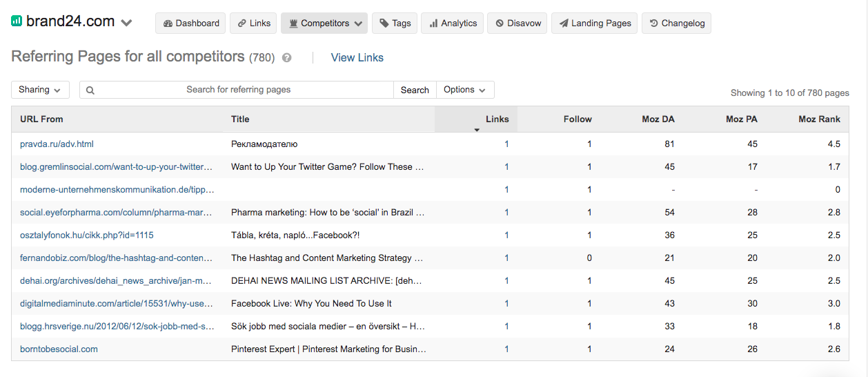
Task: Open the borntobesocial.com link
Action: 59,349
